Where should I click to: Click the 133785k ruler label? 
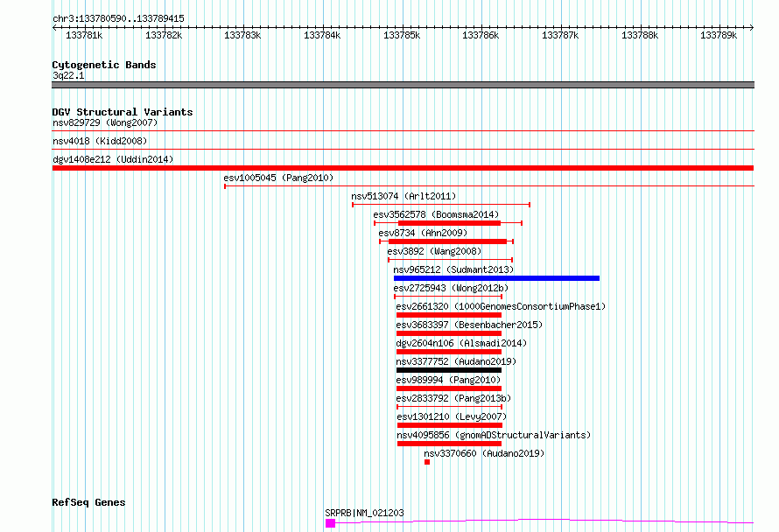coord(402,35)
